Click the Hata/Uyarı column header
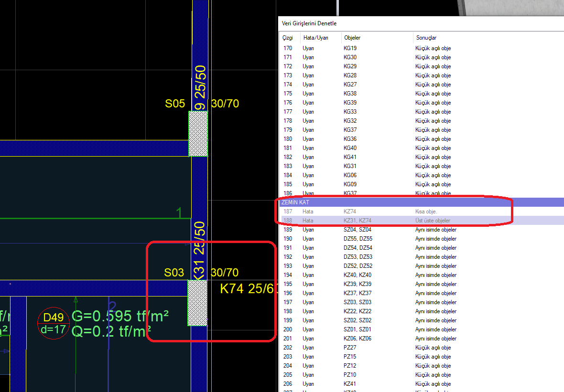564x392 pixels. [x=315, y=38]
